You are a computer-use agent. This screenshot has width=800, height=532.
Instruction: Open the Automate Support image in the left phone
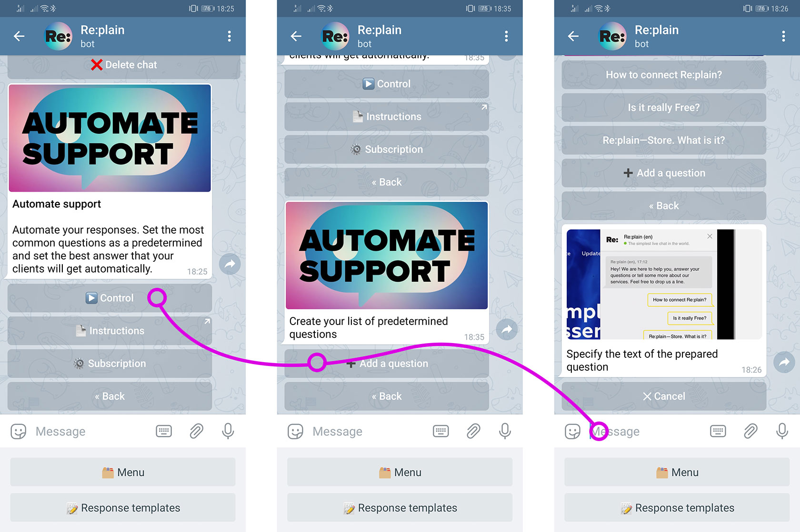(110, 138)
